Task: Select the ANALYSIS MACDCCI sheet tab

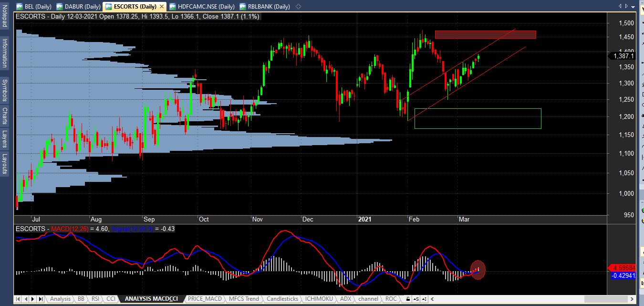Action: pyautogui.click(x=151, y=299)
